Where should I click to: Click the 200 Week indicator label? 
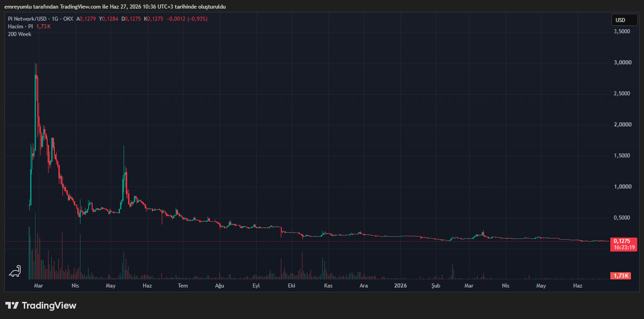(x=20, y=34)
